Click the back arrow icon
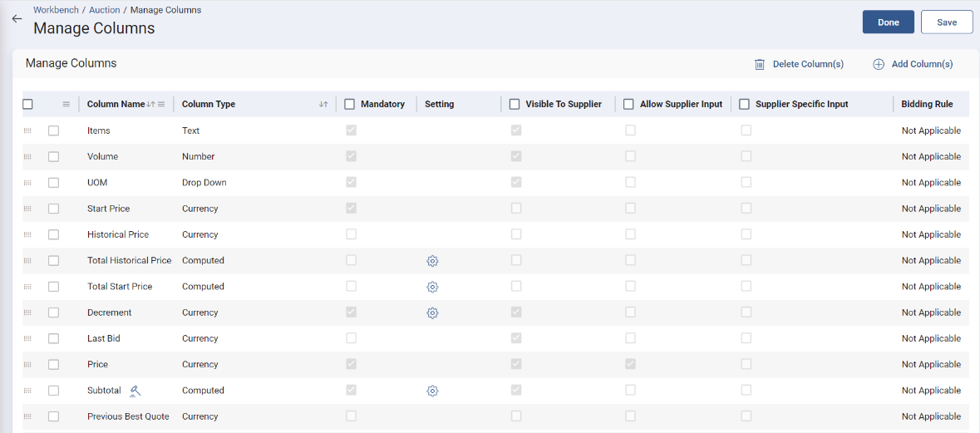This screenshot has width=980, height=433. point(17,18)
